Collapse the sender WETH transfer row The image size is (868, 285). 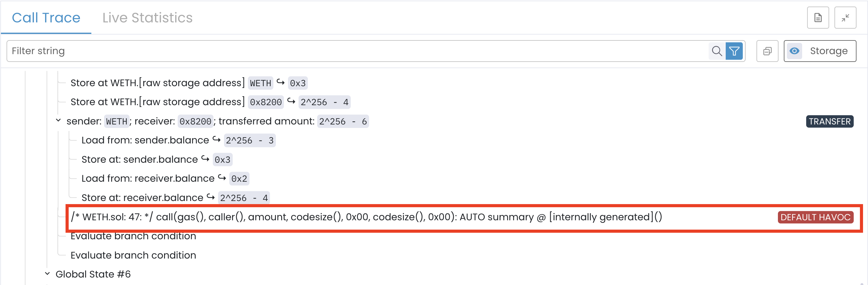pos(58,120)
